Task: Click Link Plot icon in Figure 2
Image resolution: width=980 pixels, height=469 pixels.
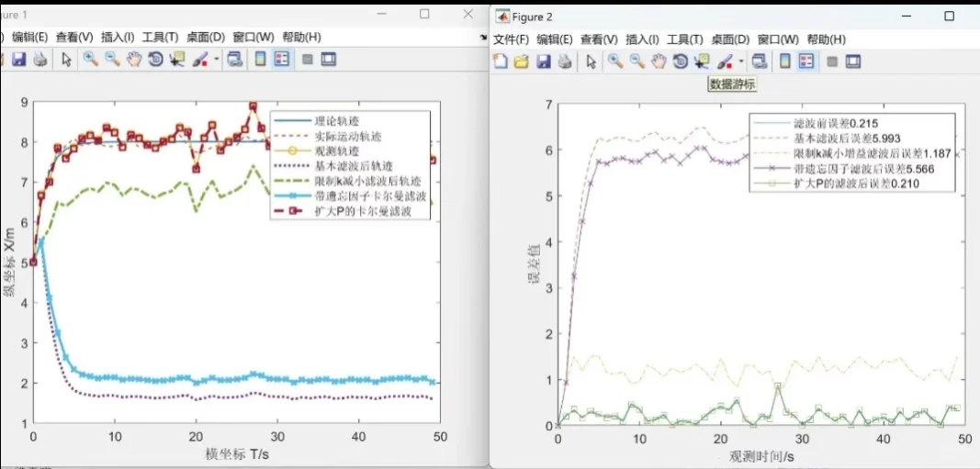Action: click(x=760, y=61)
